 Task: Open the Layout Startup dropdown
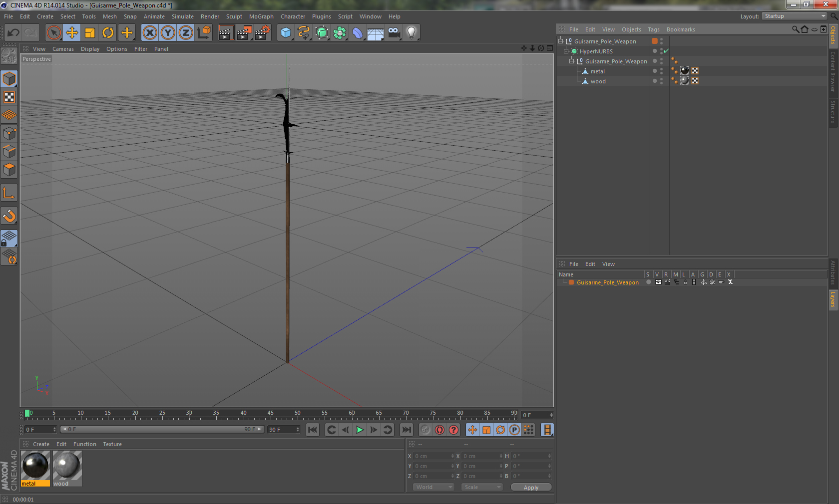[795, 16]
